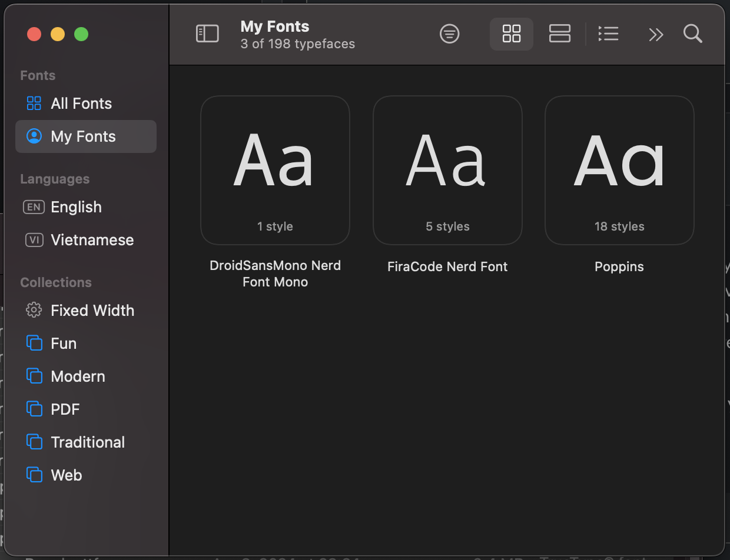Screen dimensions: 730x560
Task: Click the "Poppins" name label
Action: [619, 266]
